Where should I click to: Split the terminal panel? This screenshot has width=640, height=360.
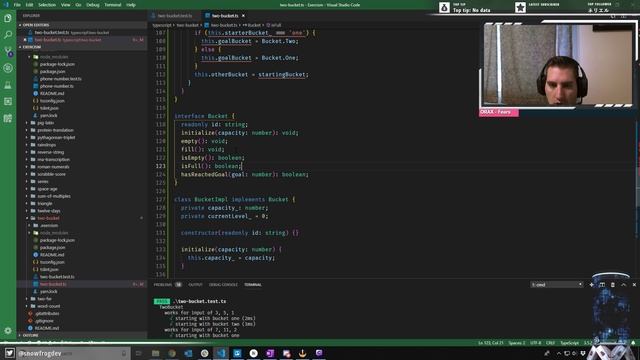[602, 284]
